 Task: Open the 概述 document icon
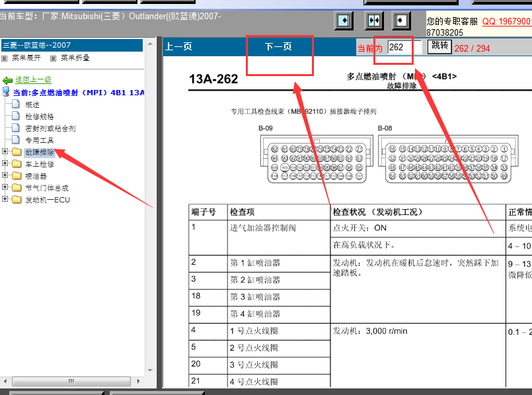(16, 104)
